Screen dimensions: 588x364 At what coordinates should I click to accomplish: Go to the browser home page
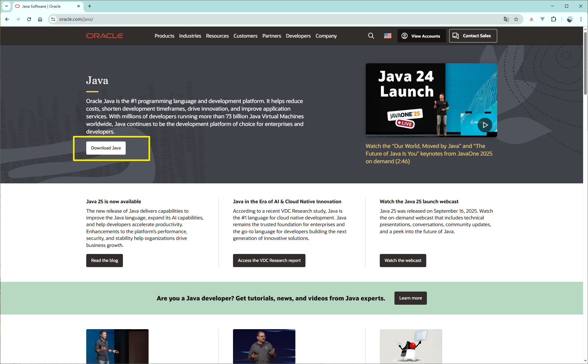pyautogui.click(x=40, y=19)
